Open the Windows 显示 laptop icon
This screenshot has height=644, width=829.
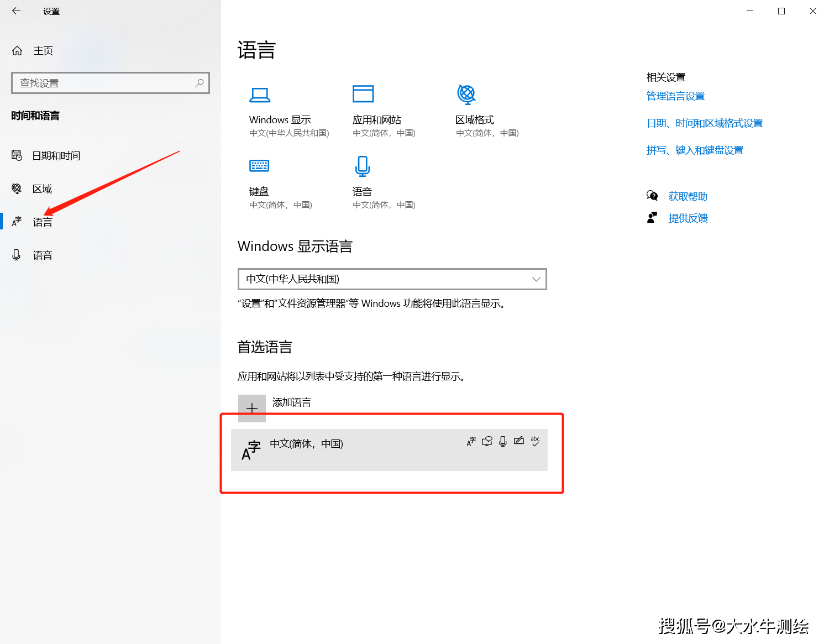coord(260,95)
